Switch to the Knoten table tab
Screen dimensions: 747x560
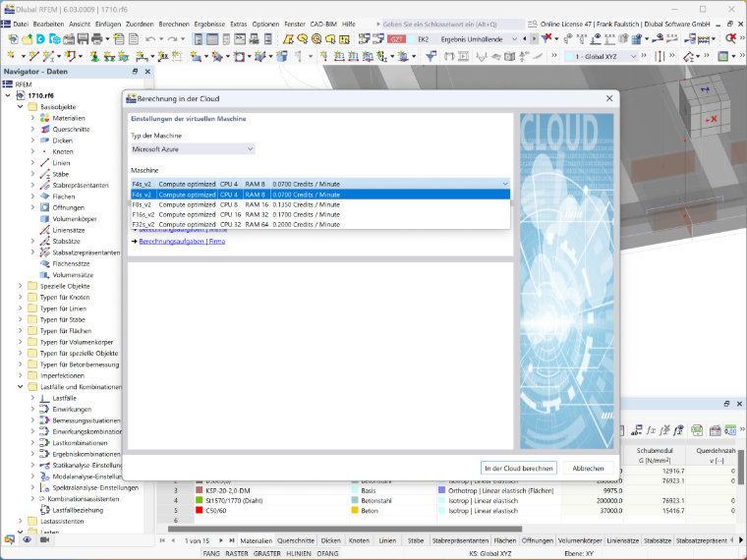tap(359, 540)
